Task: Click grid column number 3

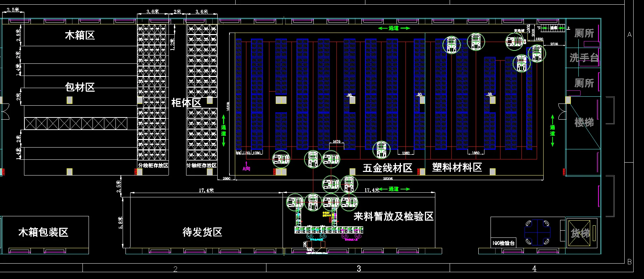Action: [x=359, y=269]
